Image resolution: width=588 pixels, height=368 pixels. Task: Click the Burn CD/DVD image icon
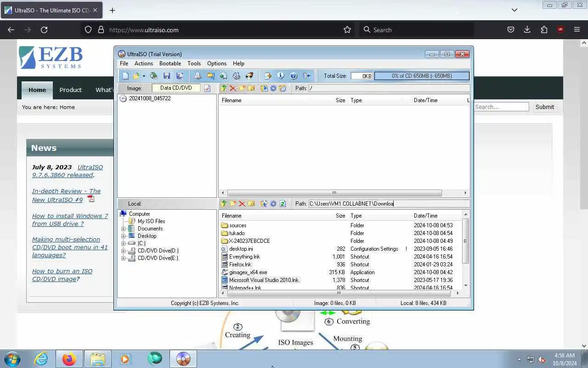pyautogui.click(x=249, y=76)
